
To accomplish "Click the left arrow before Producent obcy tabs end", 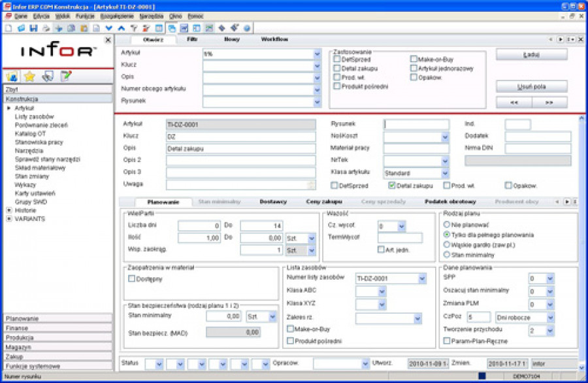I will 557,202.
